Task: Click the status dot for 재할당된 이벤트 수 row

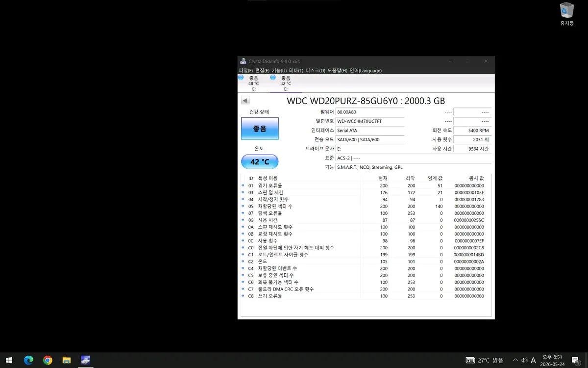Action: 243,268
